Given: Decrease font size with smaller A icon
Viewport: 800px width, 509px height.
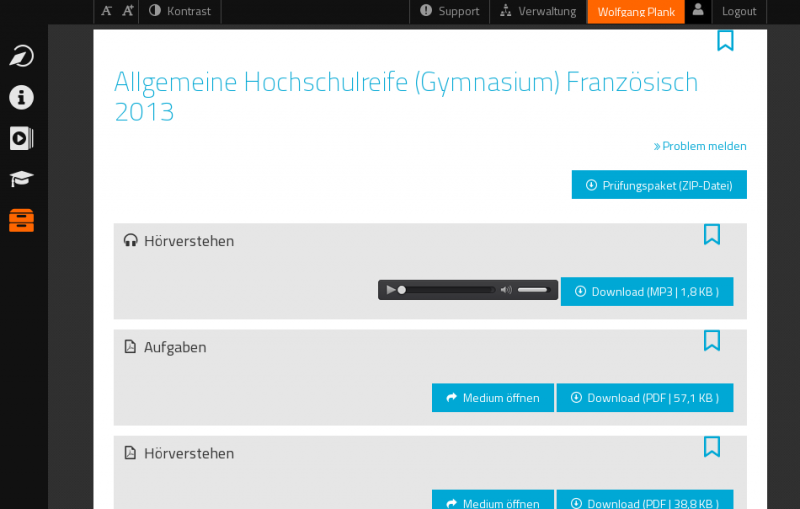Looking at the screenshot, I should 107,11.
